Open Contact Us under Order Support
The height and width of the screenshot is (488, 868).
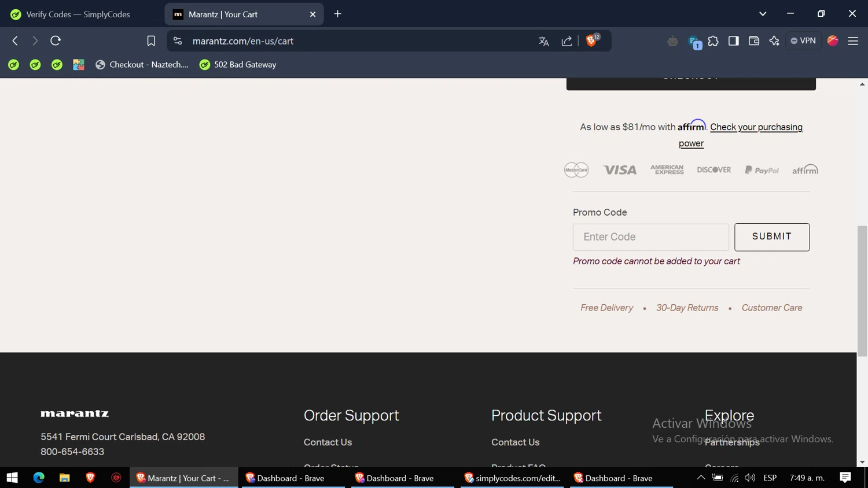pyautogui.click(x=328, y=442)
